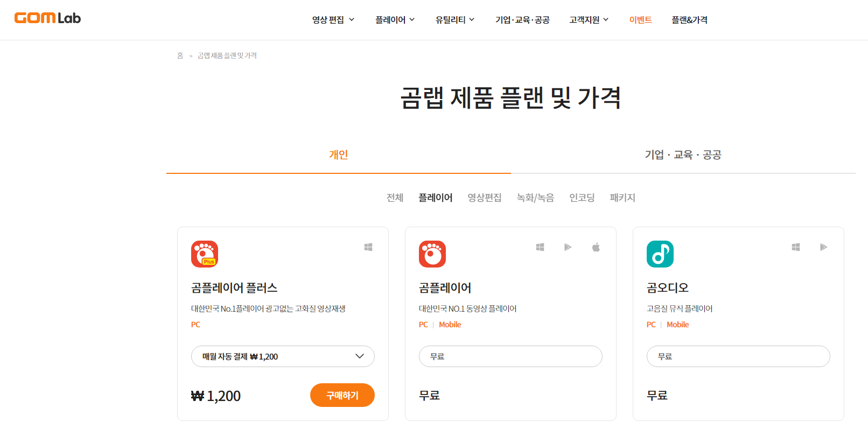Click Apple icon on 곰플레이어 card
The height and width of the screenshot is (443, 868).
click(x=596, y=247)
